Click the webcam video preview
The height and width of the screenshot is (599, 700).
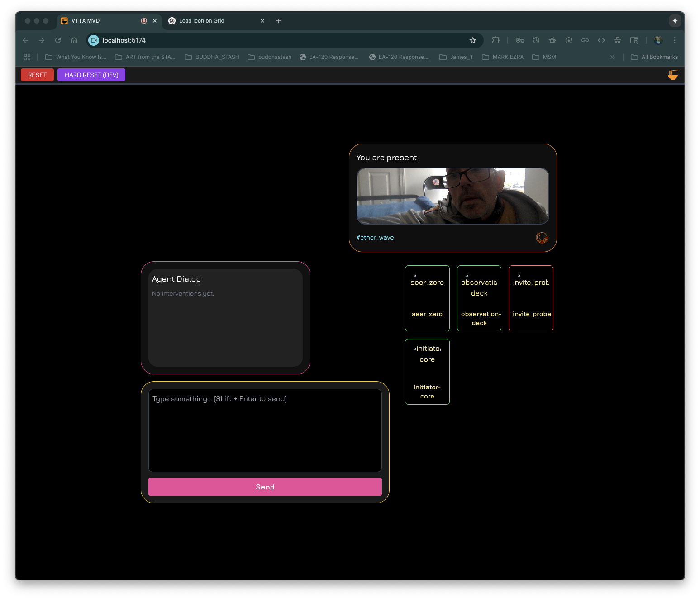pos(453,196)
